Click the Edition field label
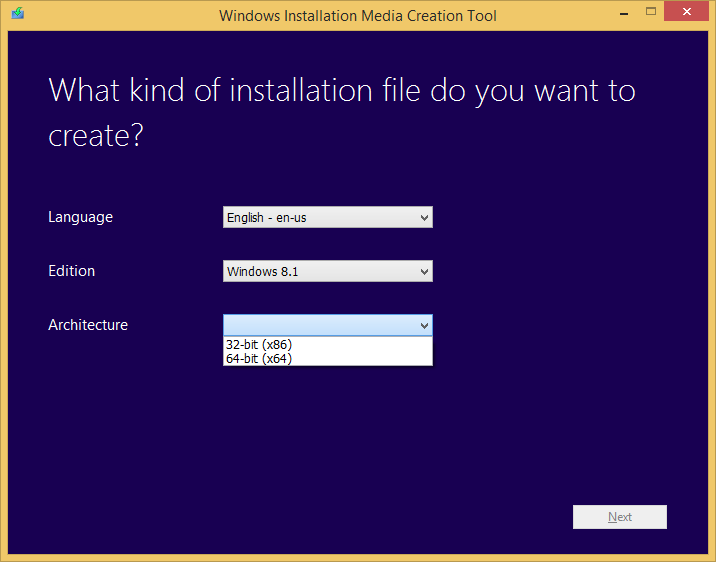Screen dimensions: 716x562 point(72,271)
